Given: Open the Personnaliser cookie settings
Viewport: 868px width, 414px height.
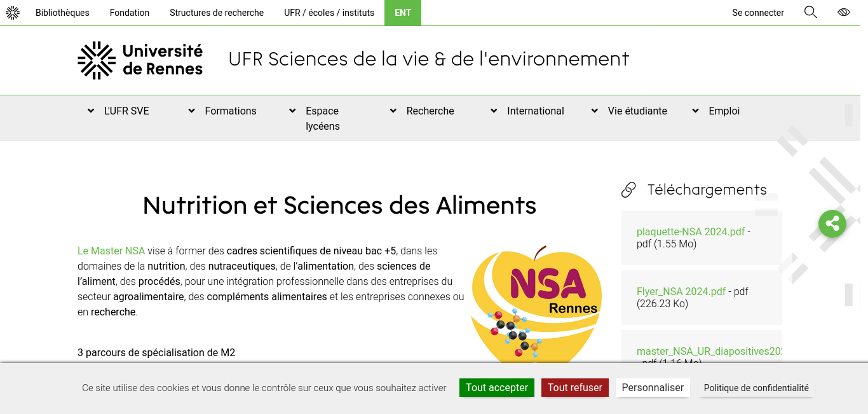Looking at the screenshot, I should (653, 387).
